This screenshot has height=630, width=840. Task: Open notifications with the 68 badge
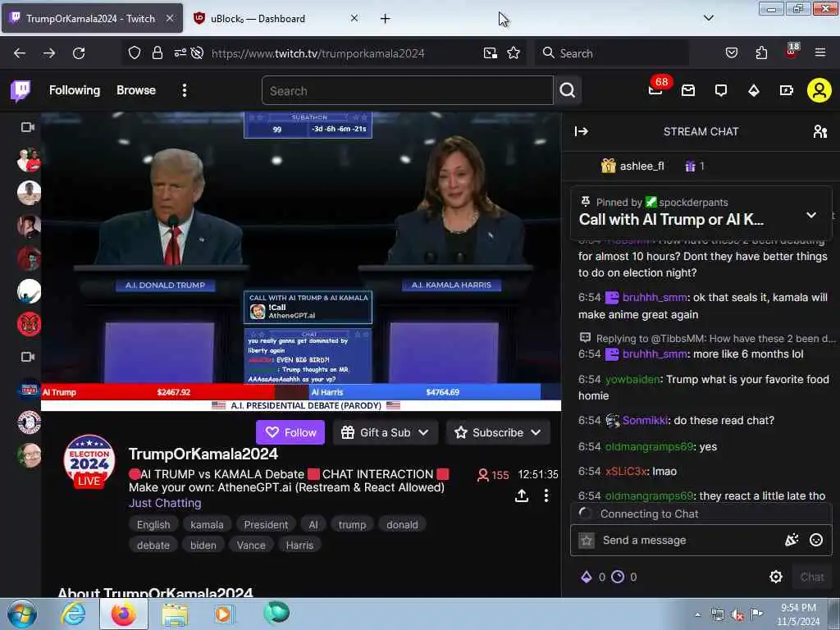655,89
